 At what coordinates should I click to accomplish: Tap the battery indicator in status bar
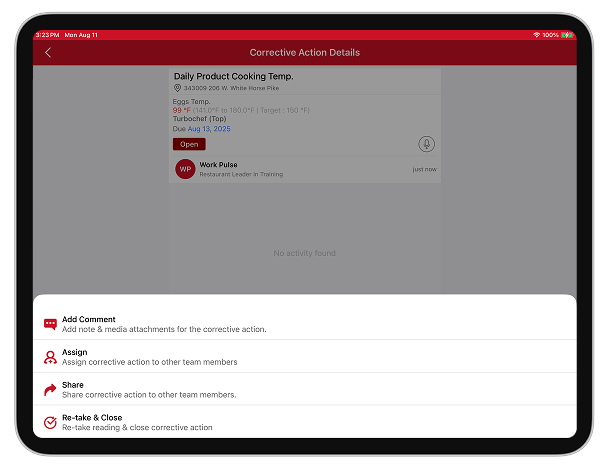(567, 35)
